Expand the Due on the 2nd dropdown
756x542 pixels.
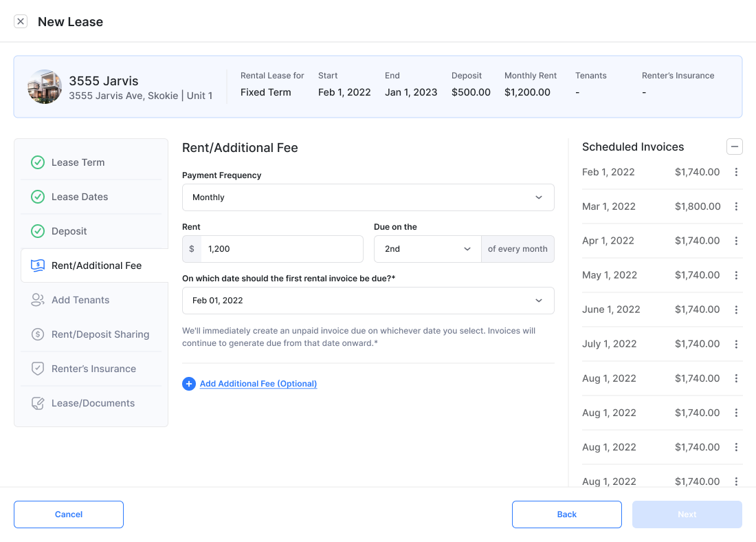427,249
